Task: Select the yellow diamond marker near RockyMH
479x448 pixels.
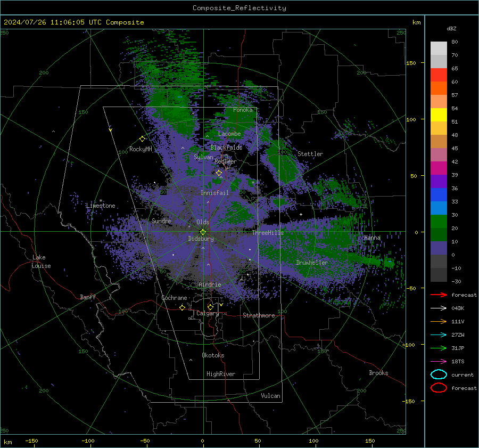Action: point(142,139)
